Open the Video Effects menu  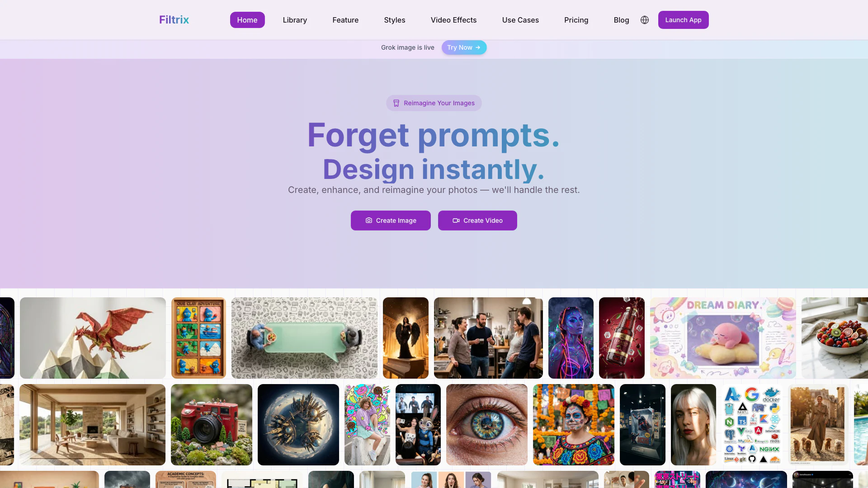click(x=453, y=20)
